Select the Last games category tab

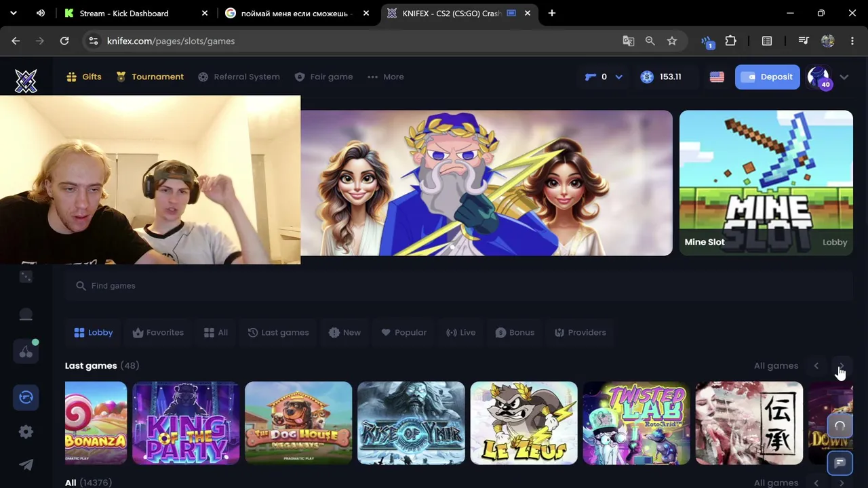click(278, 332)
